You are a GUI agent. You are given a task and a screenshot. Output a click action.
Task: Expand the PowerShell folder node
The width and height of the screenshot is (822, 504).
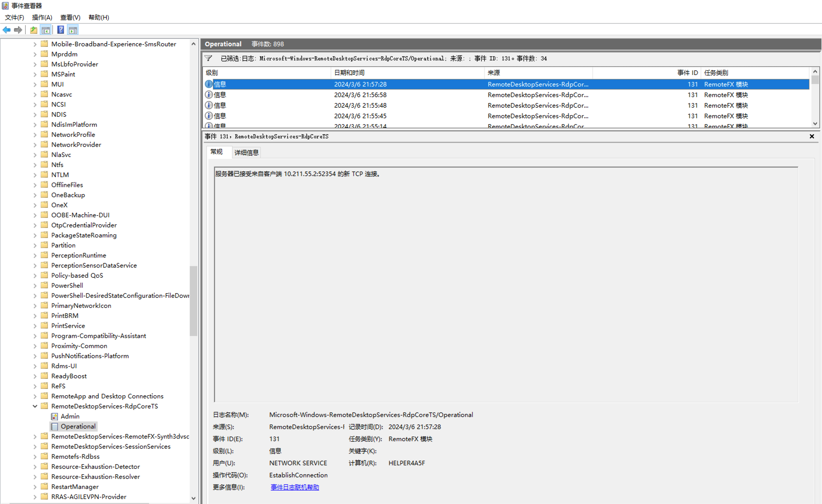(35, 286)
